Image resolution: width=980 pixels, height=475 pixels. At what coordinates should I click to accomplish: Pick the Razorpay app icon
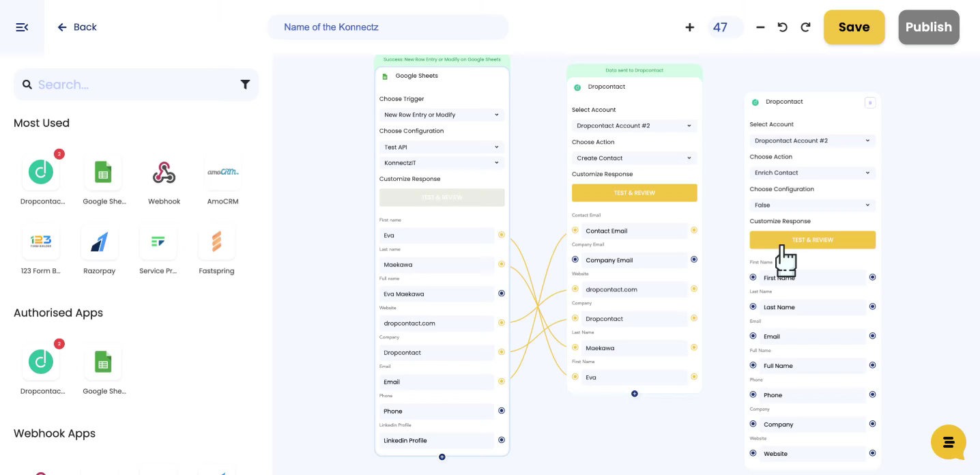pyautogui.click(x=100, y=242)
